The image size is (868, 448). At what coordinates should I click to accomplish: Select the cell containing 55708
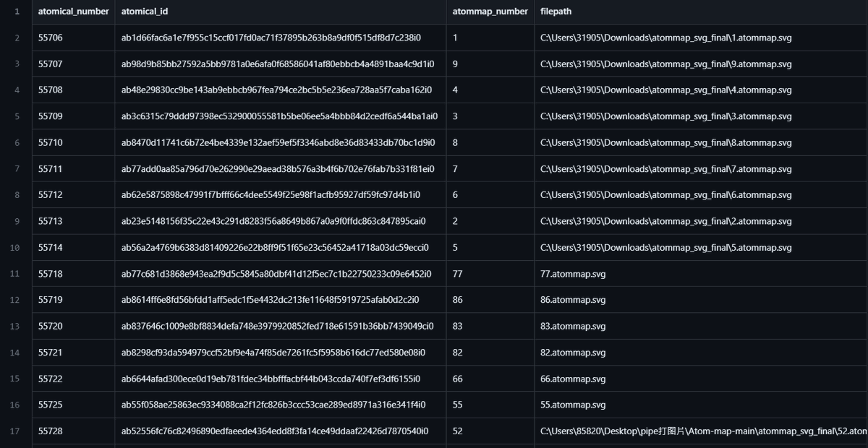(x=73, y=90)
